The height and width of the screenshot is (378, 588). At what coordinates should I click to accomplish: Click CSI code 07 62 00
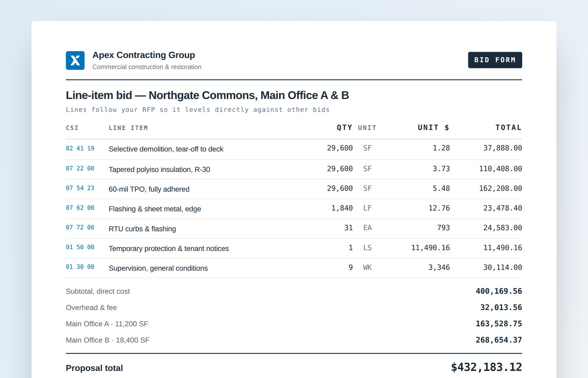click(80, 208)
